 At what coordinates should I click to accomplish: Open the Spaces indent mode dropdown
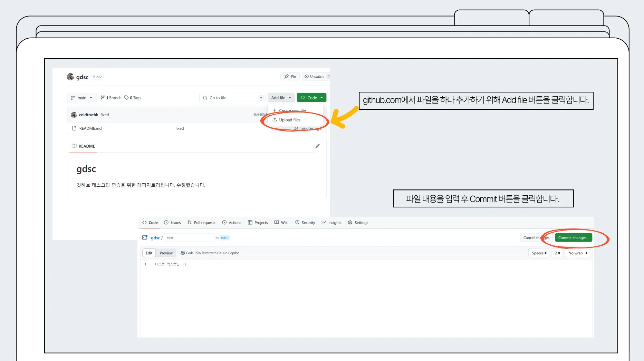point(539,253)
